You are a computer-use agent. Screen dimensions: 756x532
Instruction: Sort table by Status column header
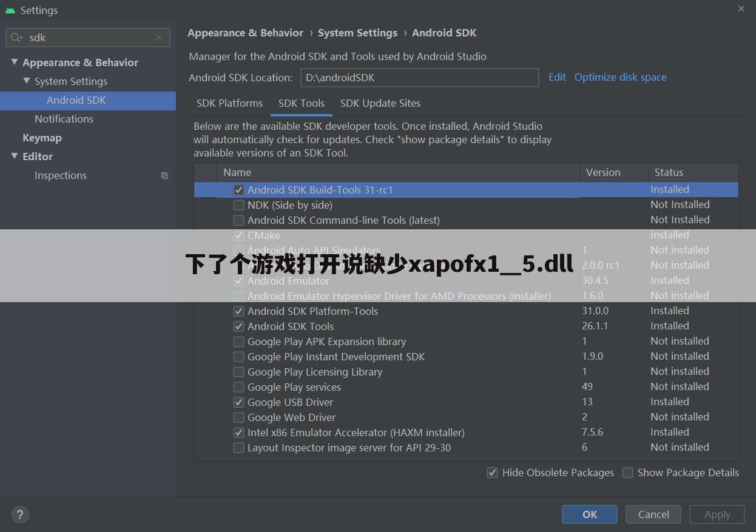(694, 172)
